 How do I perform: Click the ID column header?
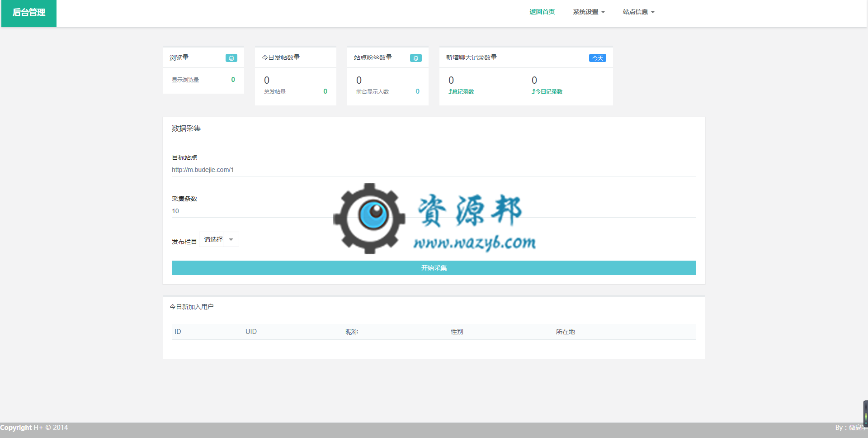178,332
